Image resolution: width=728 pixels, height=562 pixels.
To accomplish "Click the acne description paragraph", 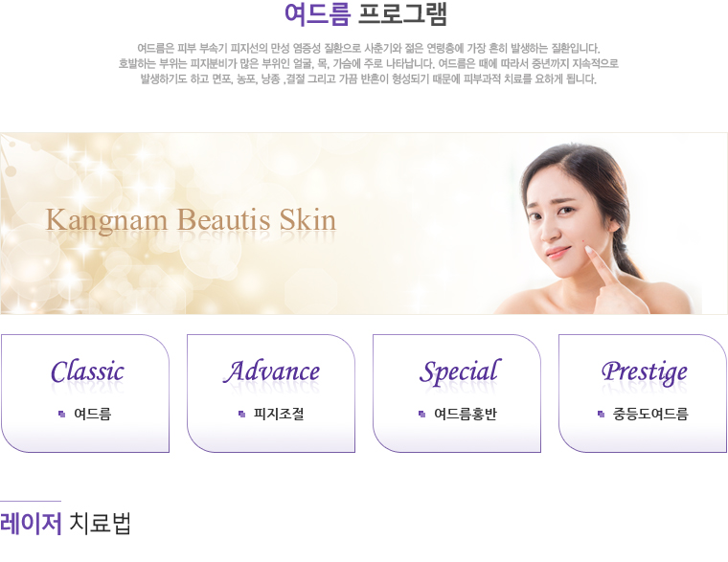I will (x=368, y=63).
